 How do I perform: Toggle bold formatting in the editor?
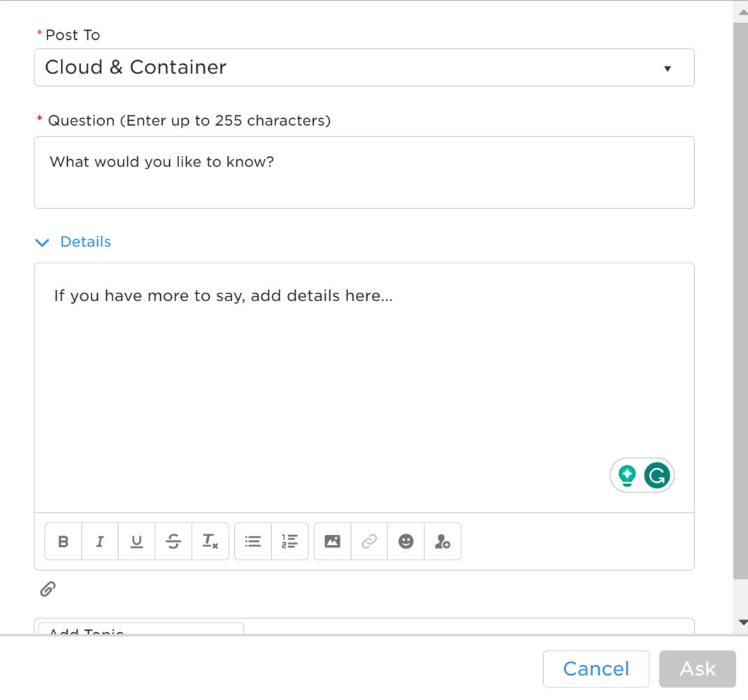click(62, 541)
